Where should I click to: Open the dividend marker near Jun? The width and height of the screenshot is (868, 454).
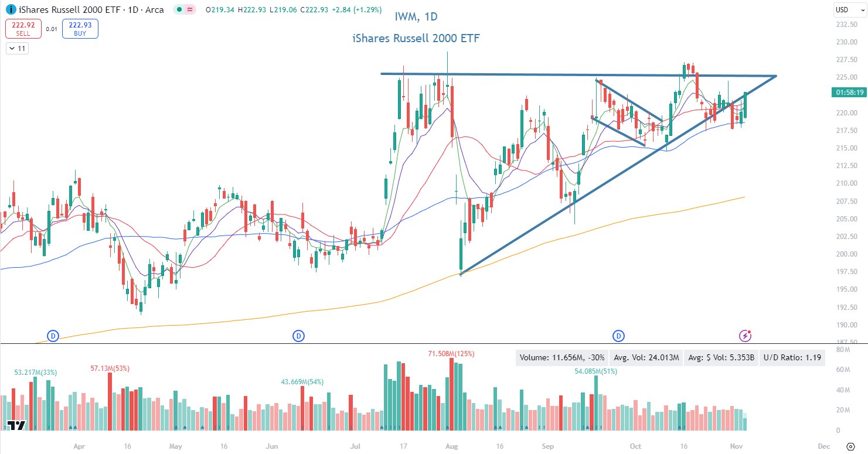click(298, 336)
